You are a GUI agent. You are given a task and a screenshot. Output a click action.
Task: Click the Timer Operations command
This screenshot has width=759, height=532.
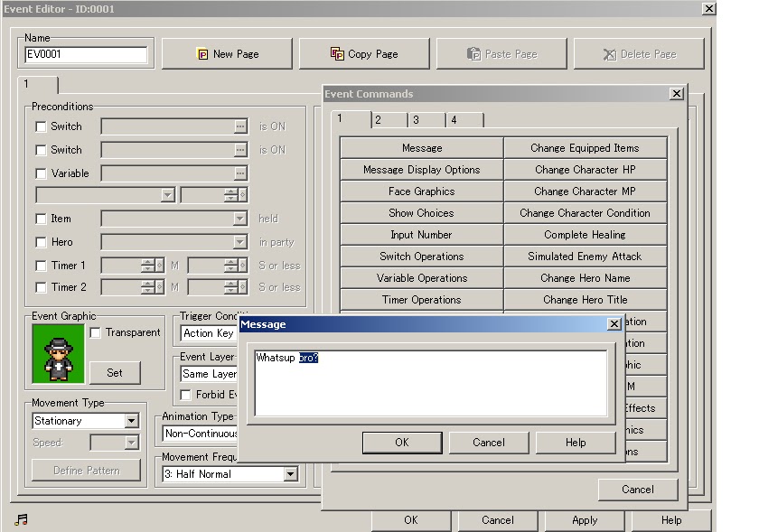pyautogui.click(x=422, y=300)
